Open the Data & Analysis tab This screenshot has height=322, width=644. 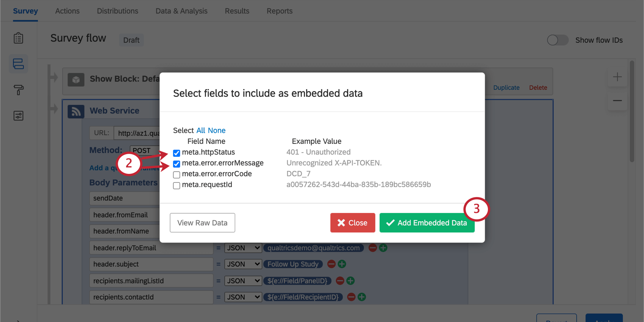pos(181,11)
